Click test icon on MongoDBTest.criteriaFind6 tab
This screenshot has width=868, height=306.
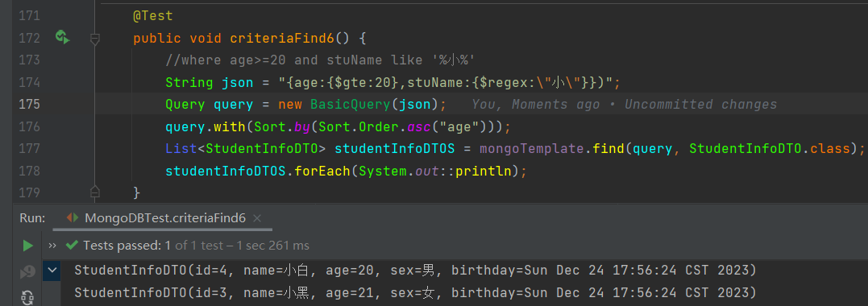[73, 218]
